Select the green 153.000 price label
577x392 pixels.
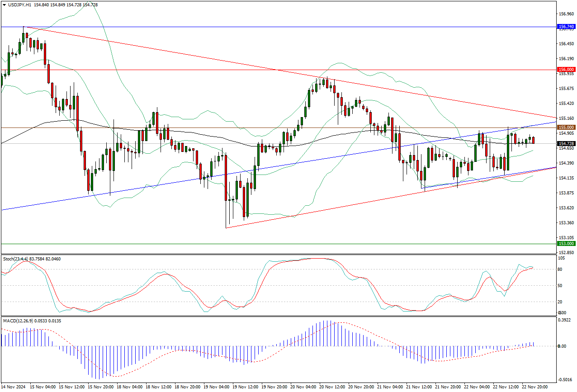click(x=566, y=244)
